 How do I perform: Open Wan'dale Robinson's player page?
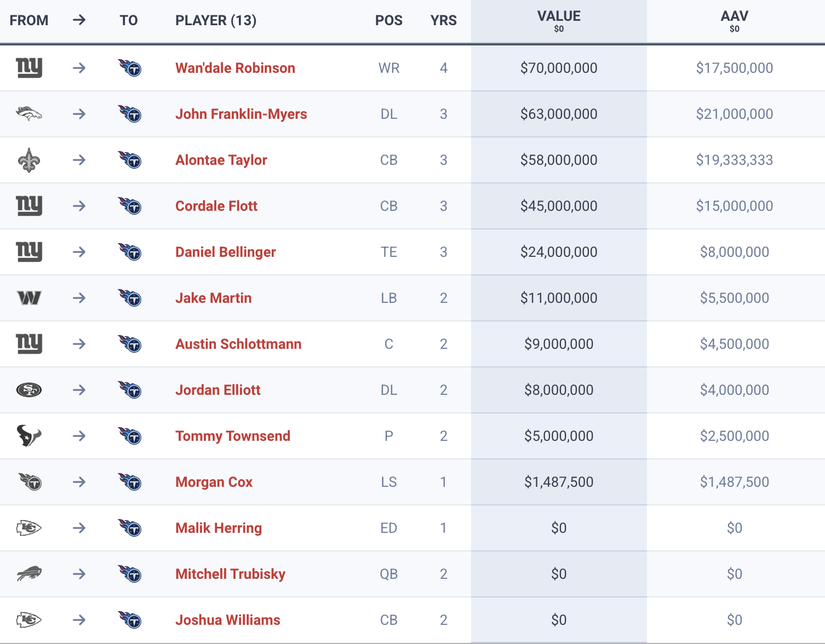click(235, 68)
